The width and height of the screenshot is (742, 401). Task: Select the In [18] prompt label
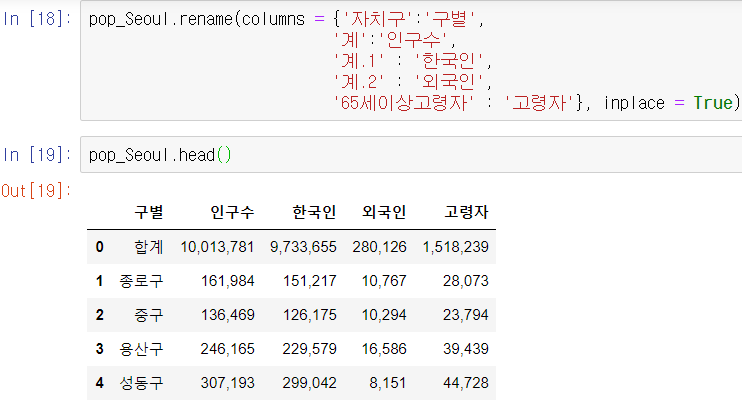point(37,19)
